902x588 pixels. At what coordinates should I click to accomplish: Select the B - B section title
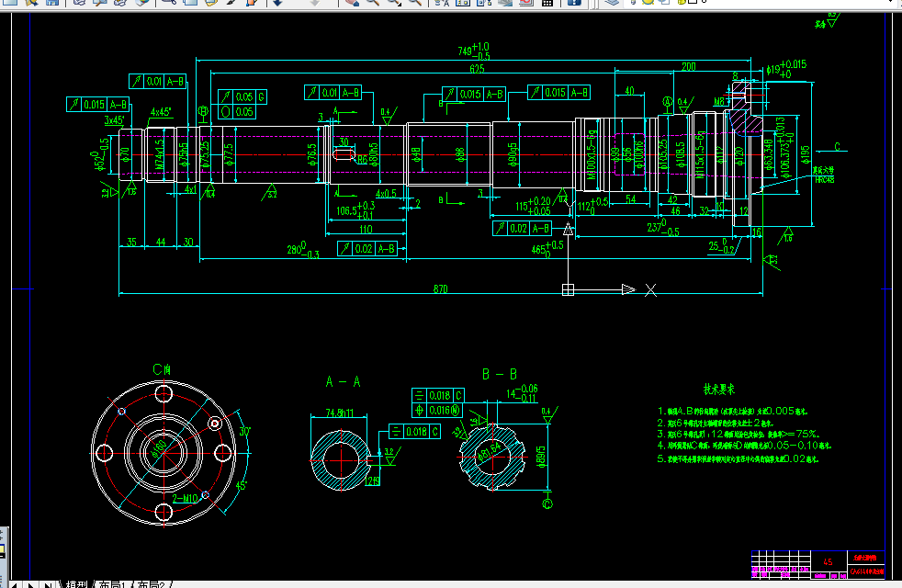tap(500, 375)
